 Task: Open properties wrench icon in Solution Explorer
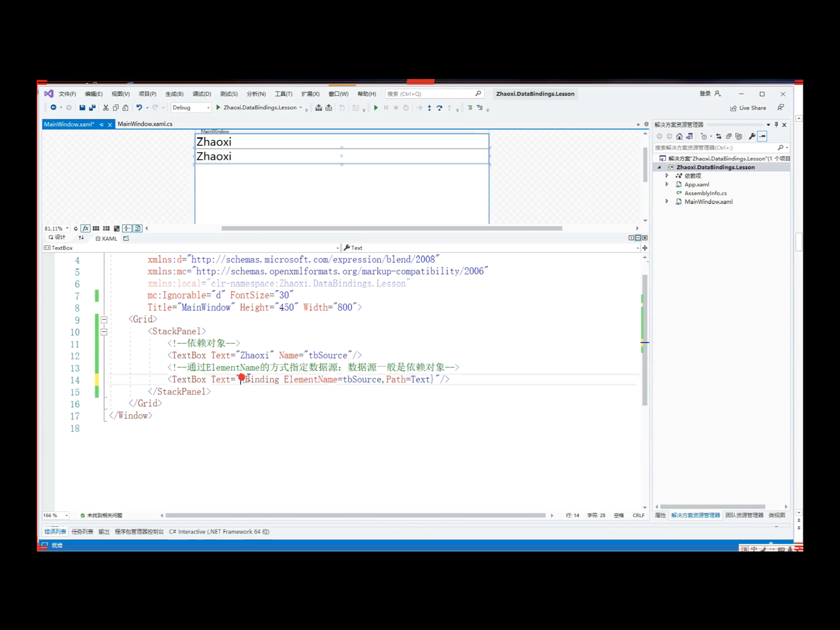pos(752,136)
